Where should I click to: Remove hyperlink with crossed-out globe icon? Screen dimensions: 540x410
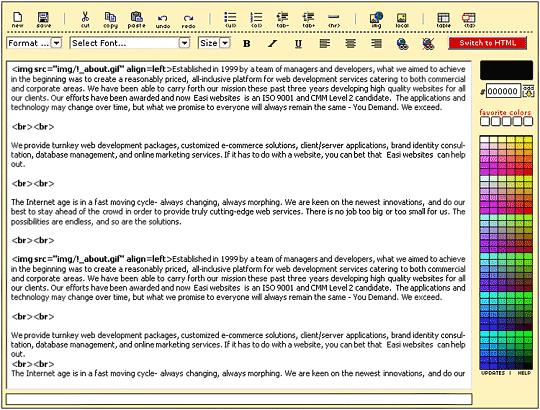[428, 44]
